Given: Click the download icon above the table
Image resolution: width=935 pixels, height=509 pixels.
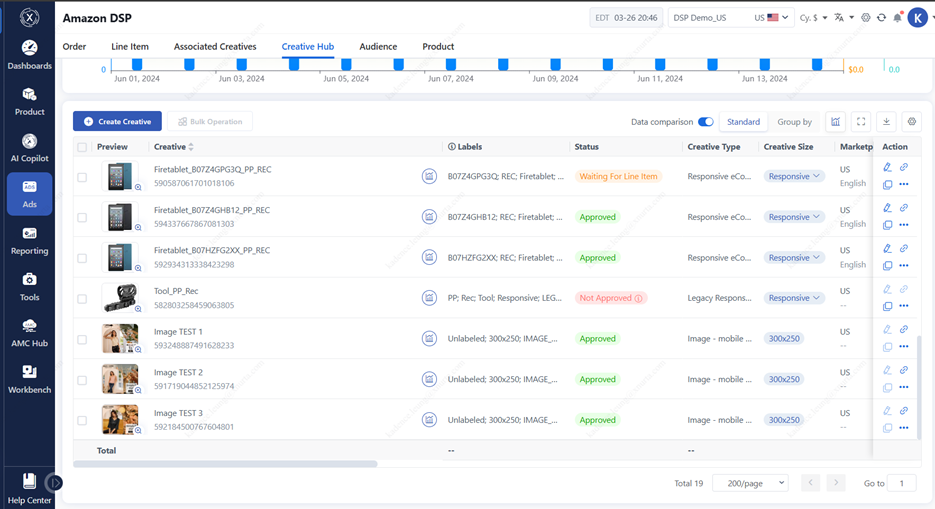Looking at the screenshot, I should [x=886, y=122].
